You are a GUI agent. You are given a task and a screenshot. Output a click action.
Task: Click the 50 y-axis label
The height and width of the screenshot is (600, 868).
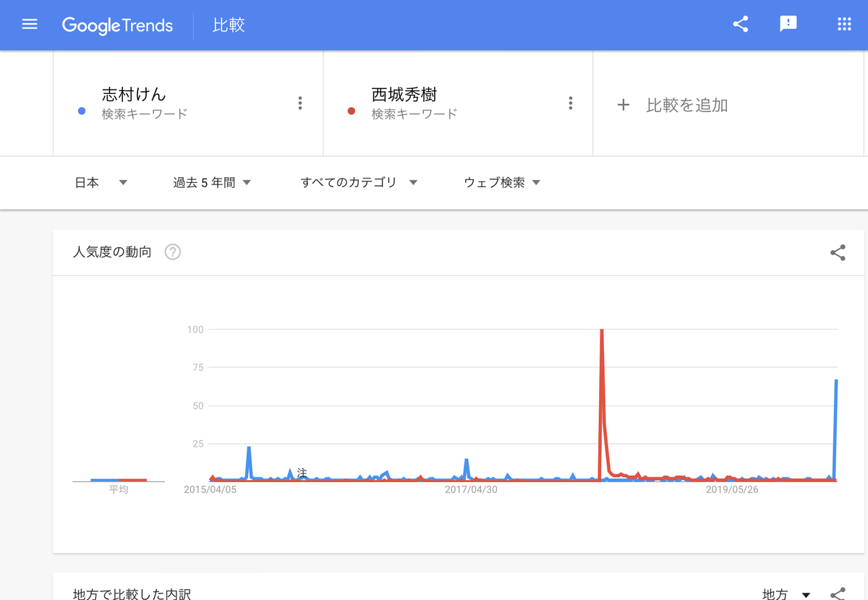(x=197, y=406)
